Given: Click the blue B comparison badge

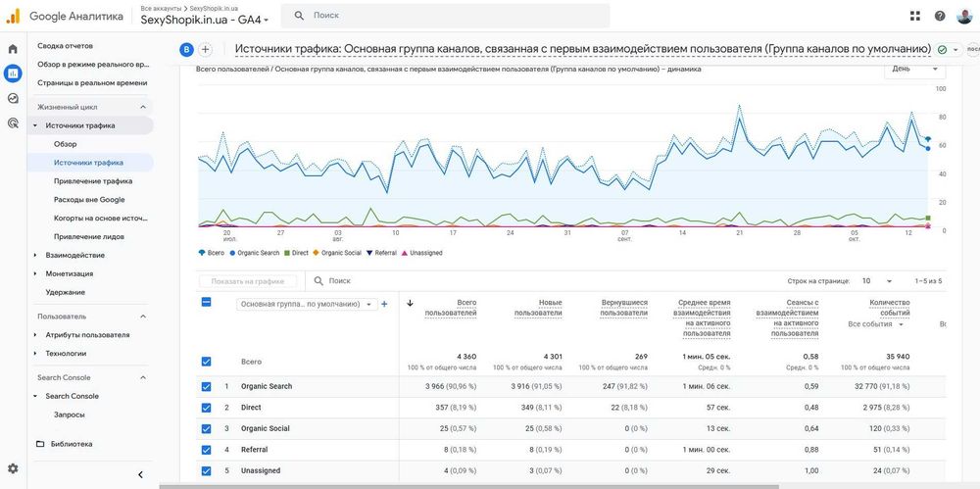Looking at the screenshot, I should (186, 49).
